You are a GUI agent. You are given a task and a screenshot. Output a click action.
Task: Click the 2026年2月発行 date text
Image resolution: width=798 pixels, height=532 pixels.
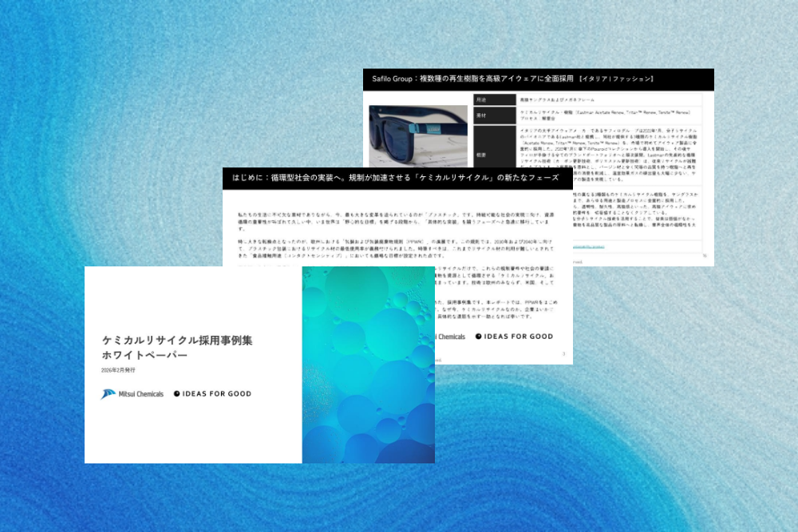pos(120,371)
